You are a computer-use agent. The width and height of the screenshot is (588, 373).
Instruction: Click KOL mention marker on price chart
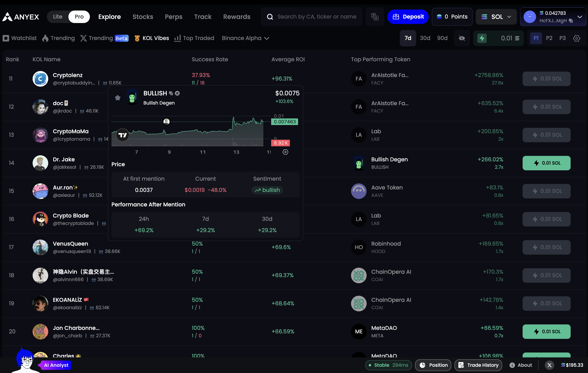point(167,122)
